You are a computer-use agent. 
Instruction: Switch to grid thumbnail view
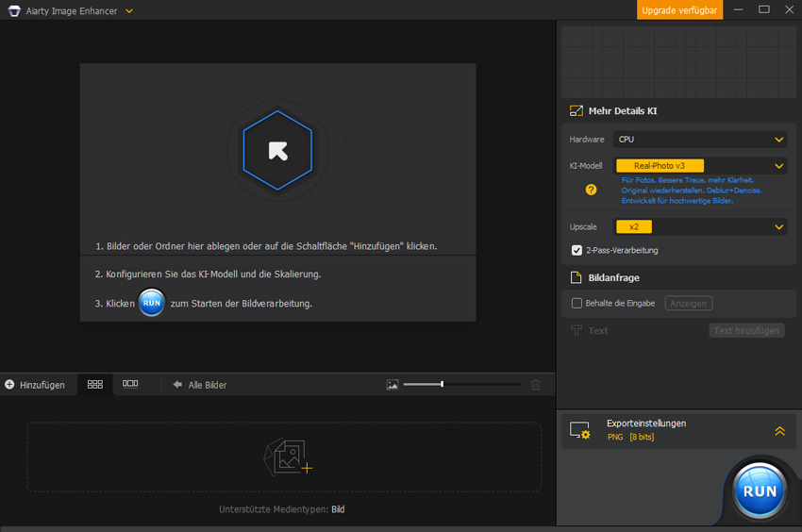95,385
